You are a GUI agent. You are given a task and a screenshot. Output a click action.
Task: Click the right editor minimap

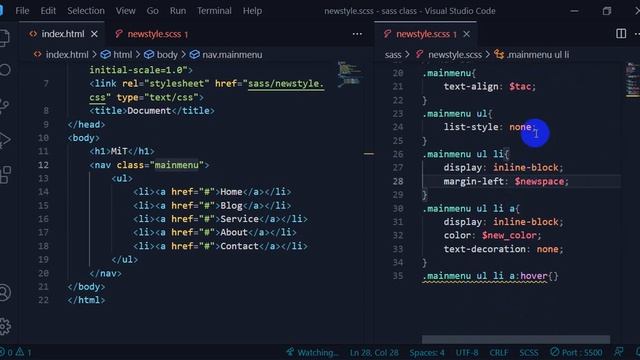click(x=633, y=80)
